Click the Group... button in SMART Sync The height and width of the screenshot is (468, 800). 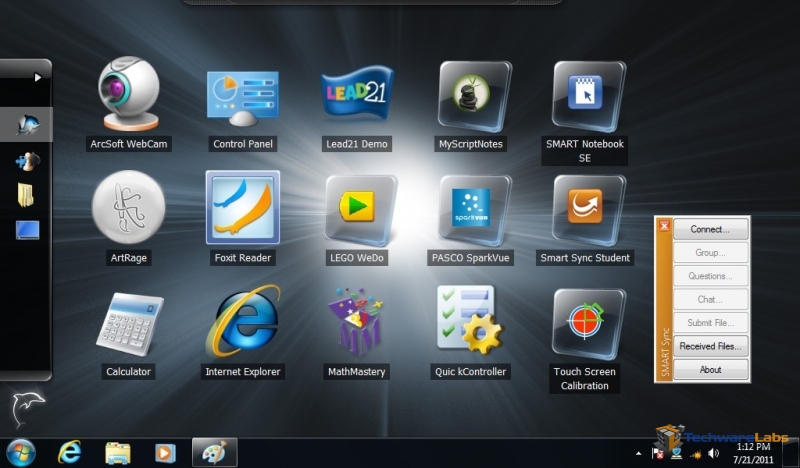(711, 253)
